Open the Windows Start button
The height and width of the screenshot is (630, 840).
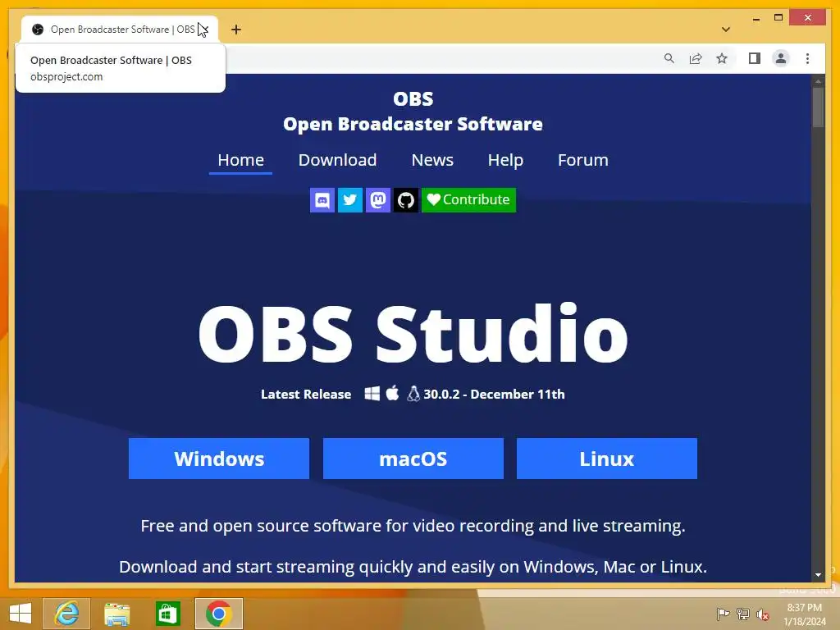point(21,614)
